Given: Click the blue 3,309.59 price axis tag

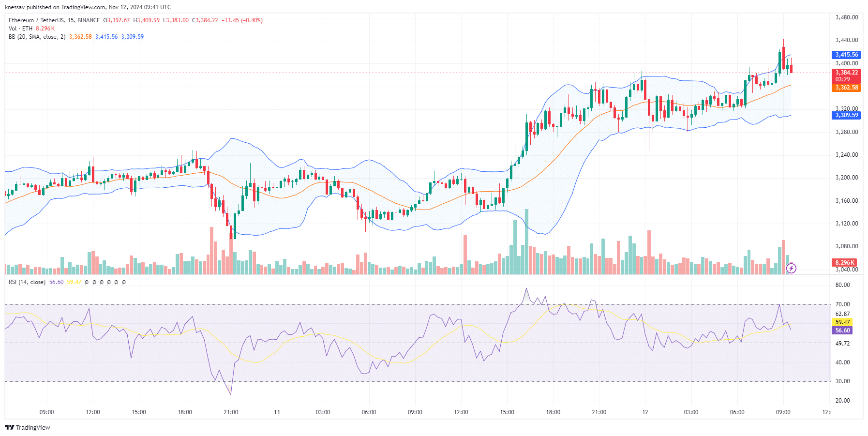Looking at the screenshot, I should tap(846, 115).
